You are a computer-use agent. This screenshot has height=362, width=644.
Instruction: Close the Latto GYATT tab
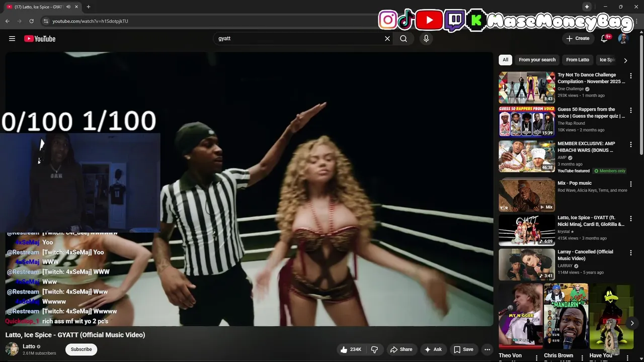coord(77,7)
